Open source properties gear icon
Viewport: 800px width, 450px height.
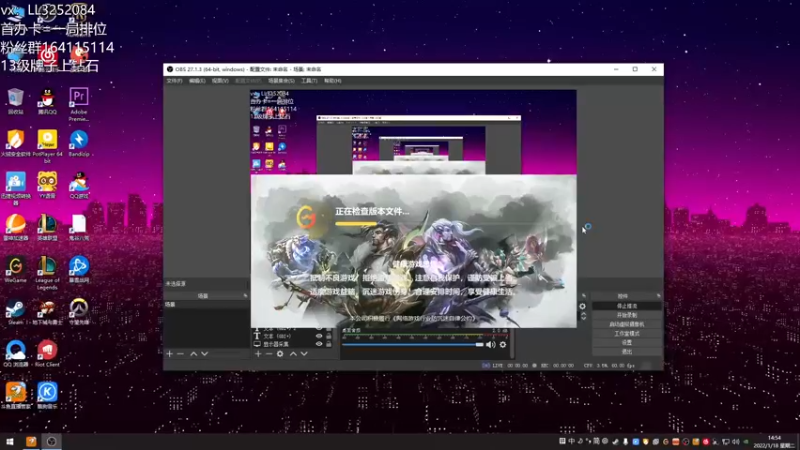(x=280, y=354)
